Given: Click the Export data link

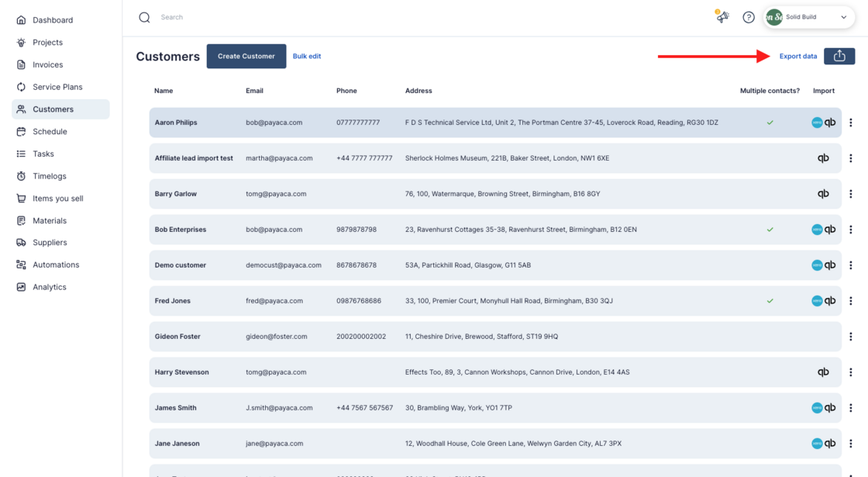Looking at the screenshot, I should 797,57.
